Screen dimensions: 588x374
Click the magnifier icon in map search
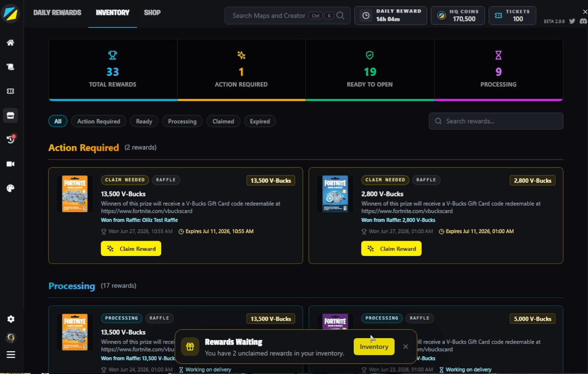[341, 15]
